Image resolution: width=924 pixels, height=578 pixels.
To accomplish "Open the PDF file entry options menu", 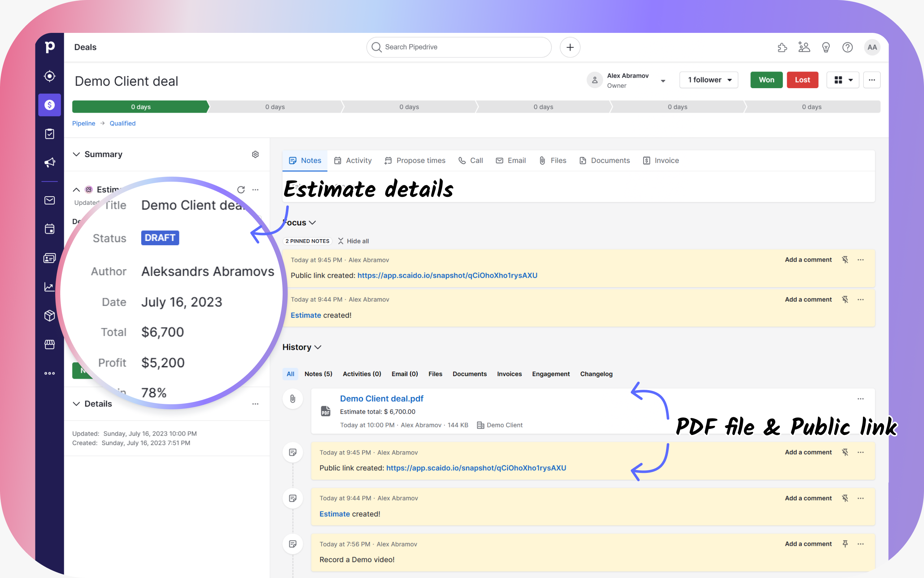I will coord(860,399).
